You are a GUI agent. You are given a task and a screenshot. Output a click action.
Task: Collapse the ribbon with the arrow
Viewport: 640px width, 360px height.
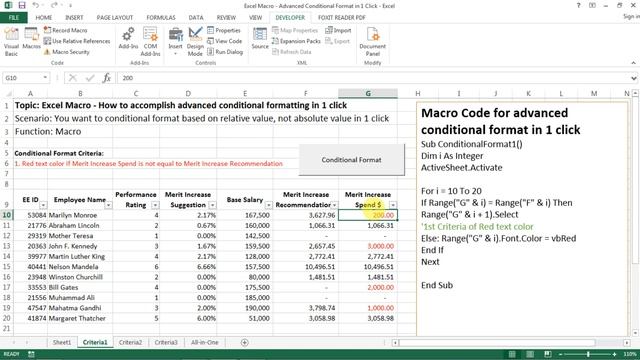coord(633,63)
